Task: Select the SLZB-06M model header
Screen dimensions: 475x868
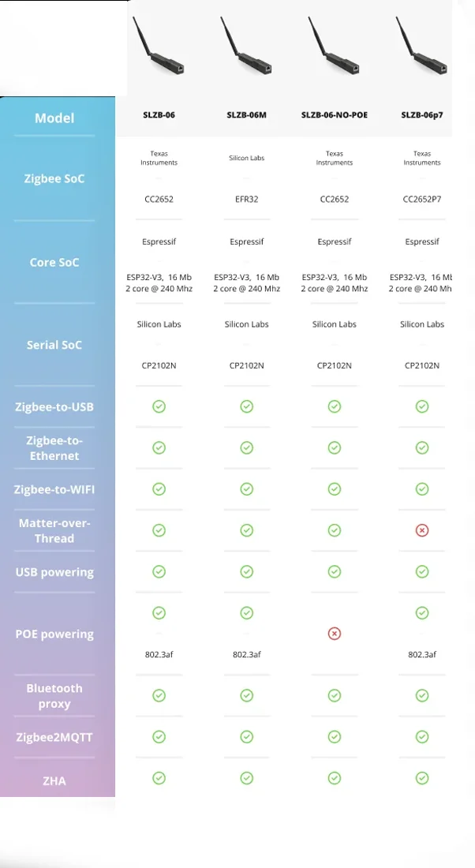Action: [246, 115]
